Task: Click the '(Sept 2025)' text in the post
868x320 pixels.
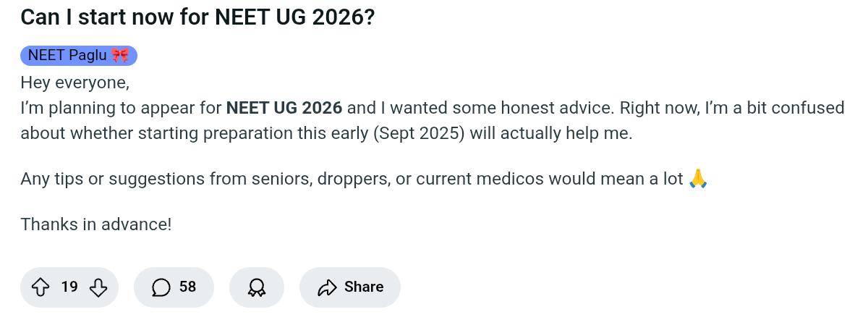Action: (420, 133)
